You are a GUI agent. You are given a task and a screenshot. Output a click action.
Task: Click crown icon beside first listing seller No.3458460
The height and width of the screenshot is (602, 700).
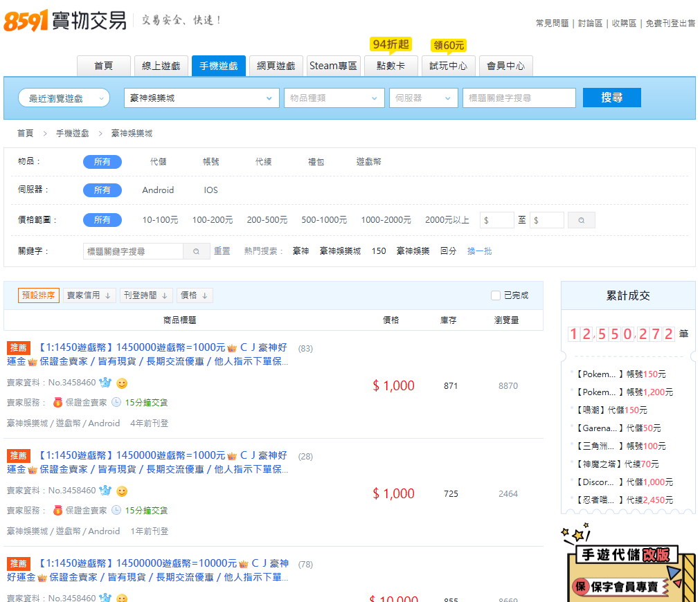point(105,383)
